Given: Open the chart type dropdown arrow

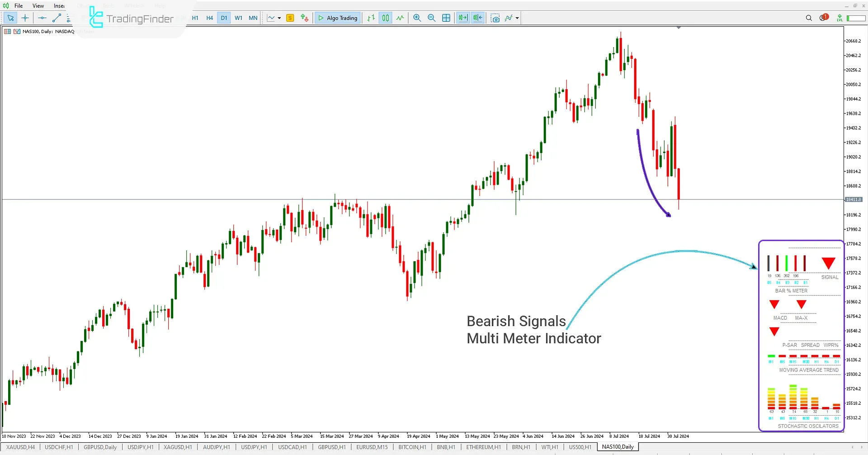Looking at the screenshot, I should click(279, 18).
